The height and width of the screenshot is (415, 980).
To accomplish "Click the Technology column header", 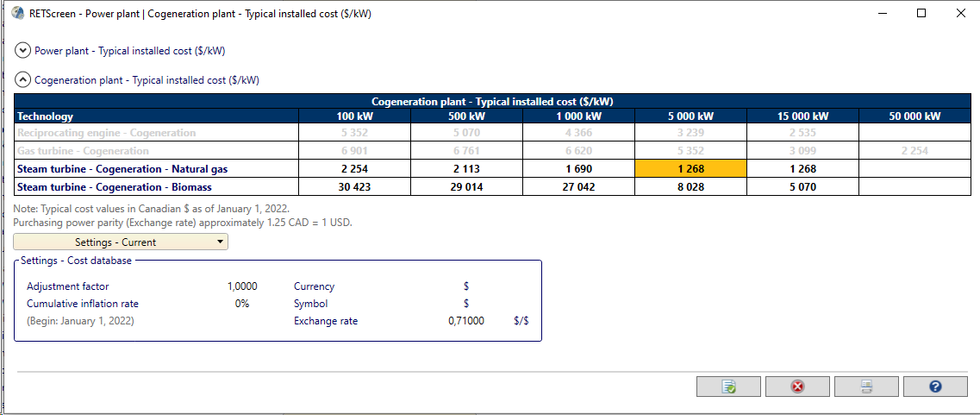I will click(x=156, y=116).
